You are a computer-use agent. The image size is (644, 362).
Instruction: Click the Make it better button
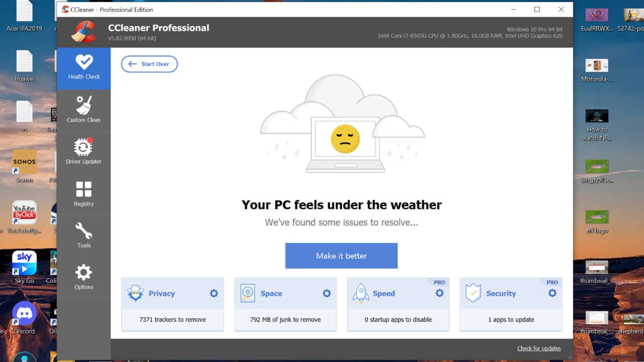click(x=341, y=256)
